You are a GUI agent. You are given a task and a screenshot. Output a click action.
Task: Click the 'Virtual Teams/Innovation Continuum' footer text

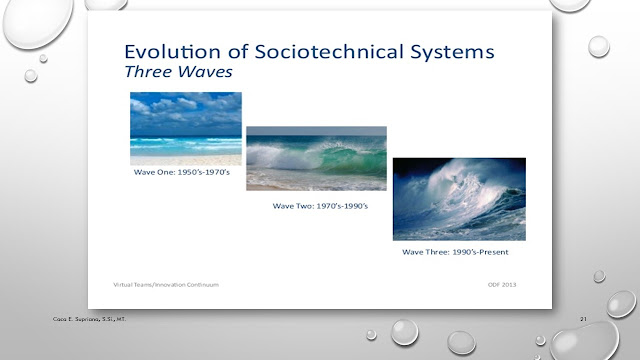pos(166,284)
